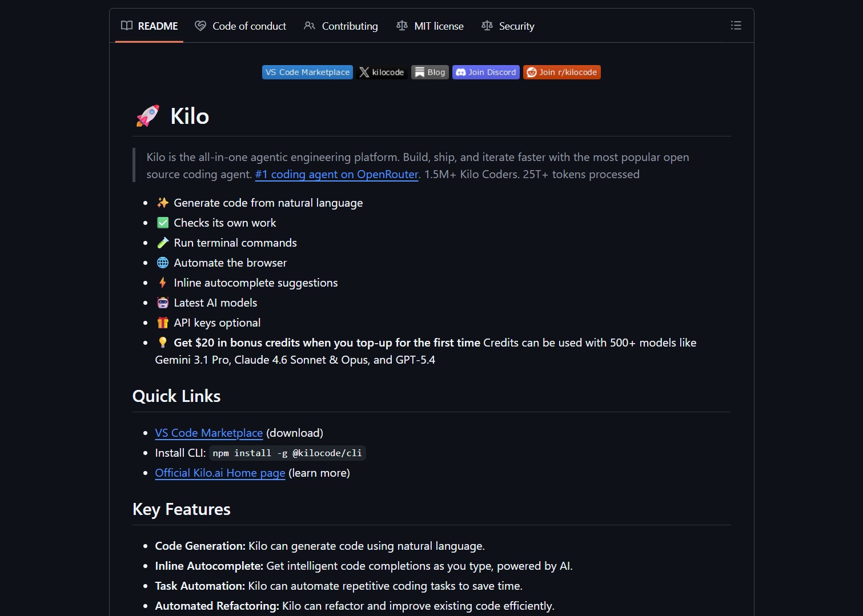
Task: Click the people icon beside Contributing
Action: tap(310, 26)
